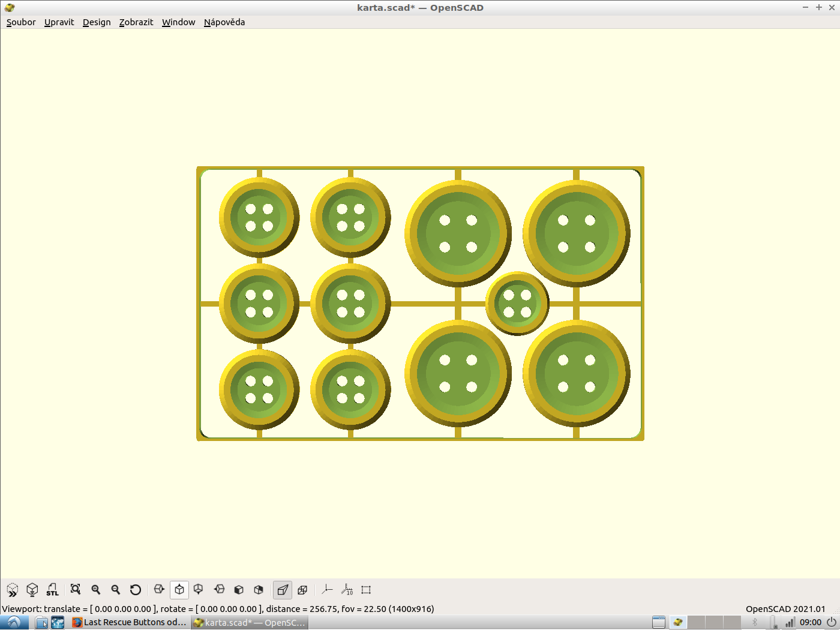Click the Zoom In icon
Image resolution: width=840 pixels, height=630 pixels.
tap(95, 590)
